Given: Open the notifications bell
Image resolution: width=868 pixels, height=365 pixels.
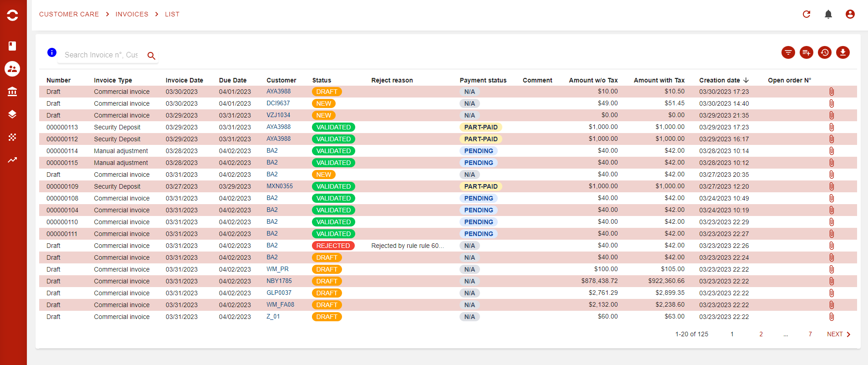Looking at the screenshot, I should tap(828, 14).
